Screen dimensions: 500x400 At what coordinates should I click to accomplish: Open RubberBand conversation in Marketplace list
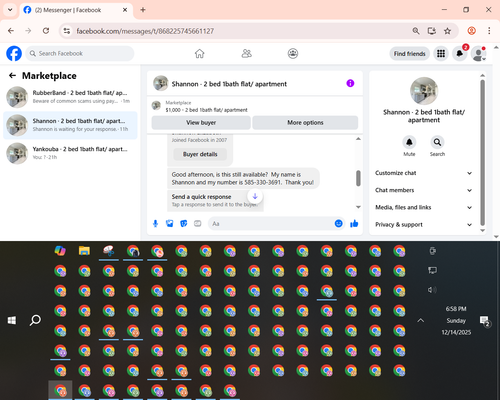pyautogui.click(x=70, y=97)
